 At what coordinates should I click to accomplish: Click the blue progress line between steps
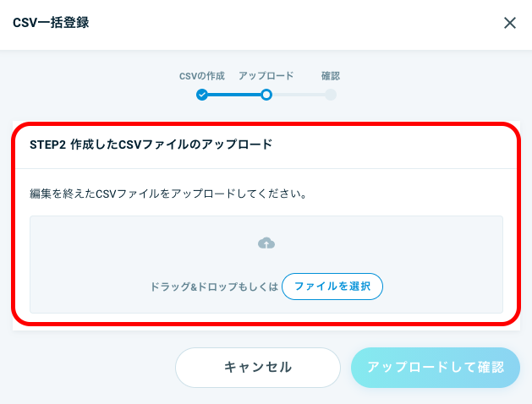coord(234,95)
